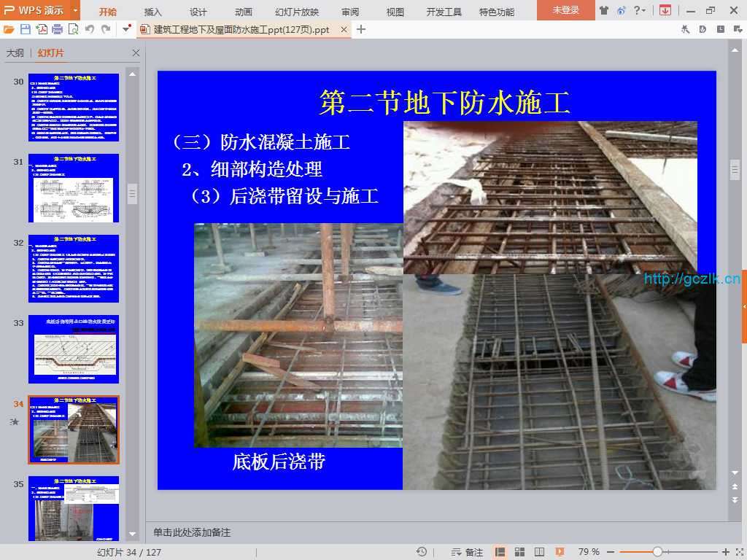747x560 pixels.
Task: Click the undo arrow icon
Action: [x=90, y=29]
